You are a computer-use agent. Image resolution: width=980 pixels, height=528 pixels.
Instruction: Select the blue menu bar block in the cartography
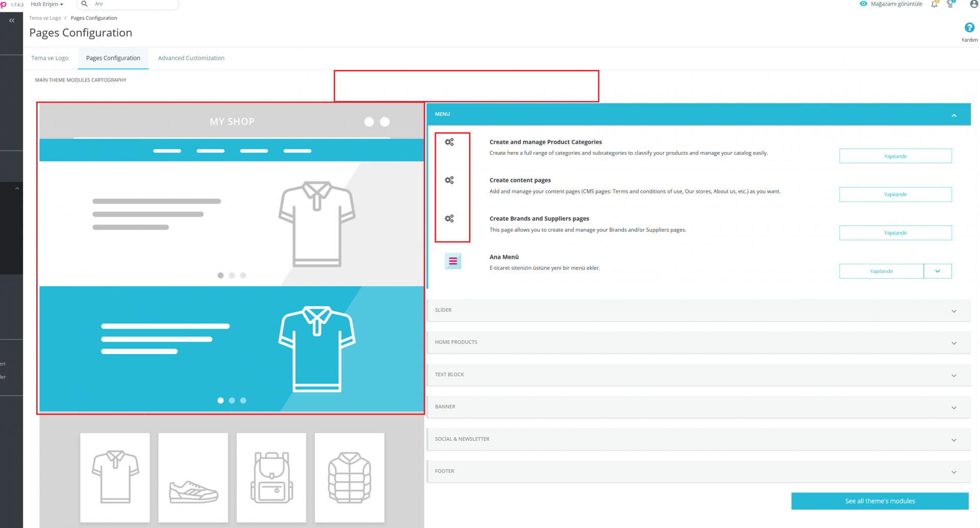(232, 150)
